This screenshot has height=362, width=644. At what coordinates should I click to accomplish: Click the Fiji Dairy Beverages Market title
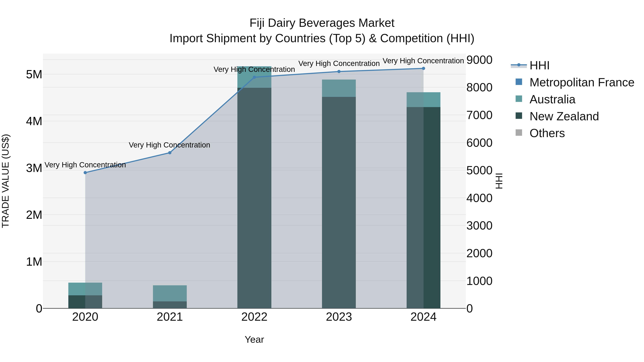point(322,23)
